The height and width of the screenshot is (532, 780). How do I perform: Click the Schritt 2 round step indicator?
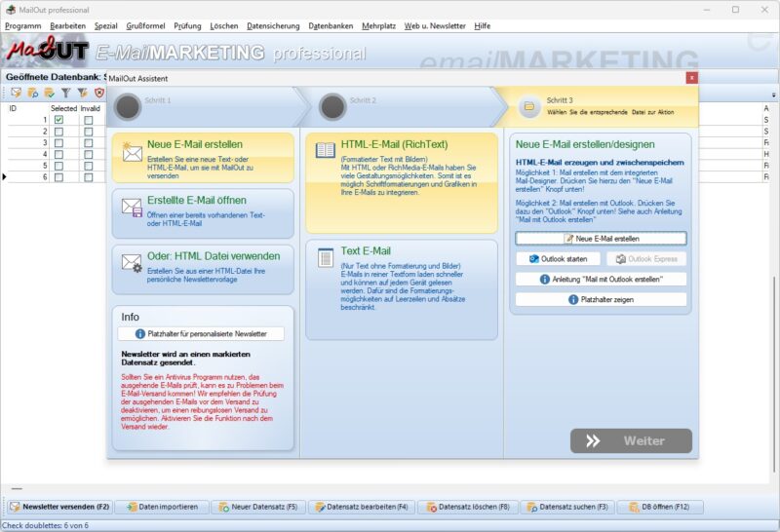tap(332, 107)
